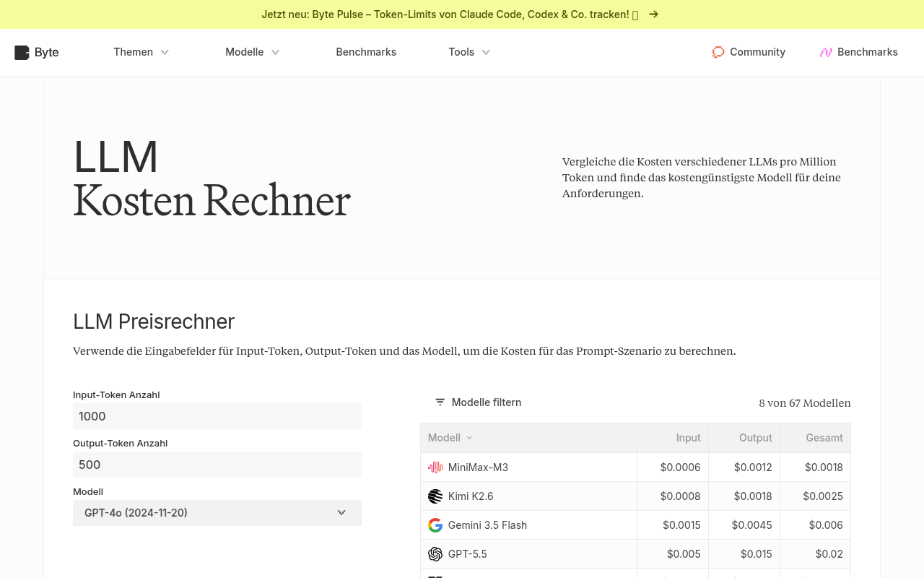Image resolution: width=924 pixels, height=578 pixels.
Task: Click the arrow icon in the announcement banner
Action: [653, 14]
